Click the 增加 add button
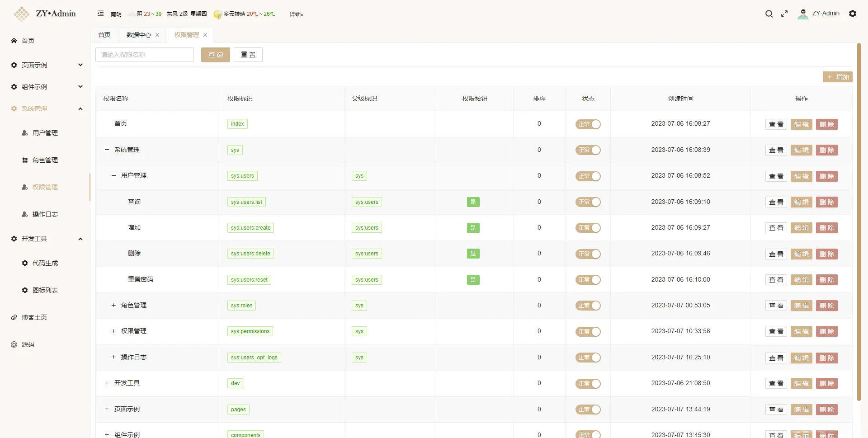 838,77
